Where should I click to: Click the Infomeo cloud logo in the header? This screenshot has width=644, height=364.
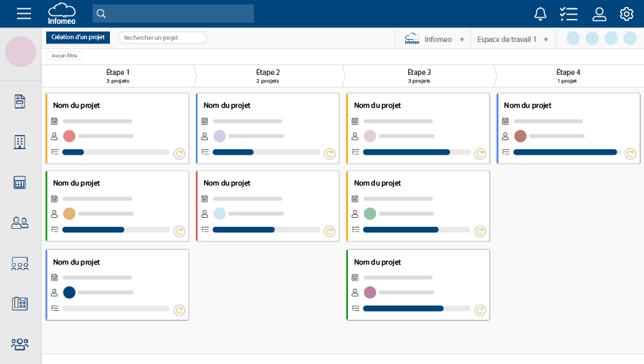[x=62, y=13]
